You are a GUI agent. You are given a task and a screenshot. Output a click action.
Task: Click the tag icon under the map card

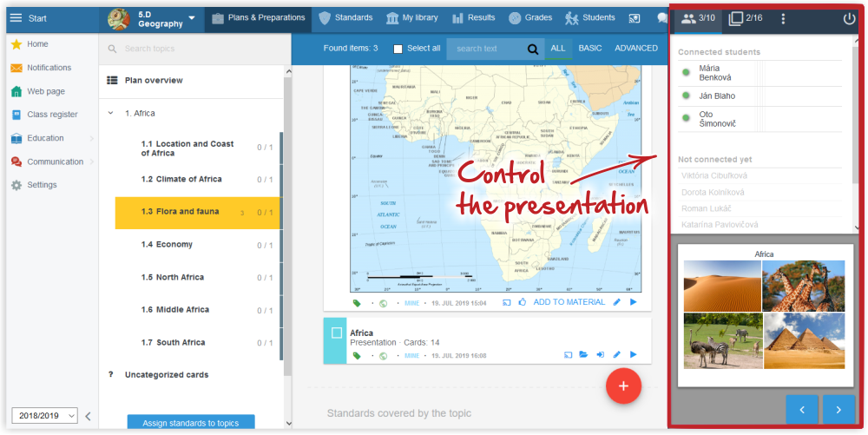click(357, 303)
